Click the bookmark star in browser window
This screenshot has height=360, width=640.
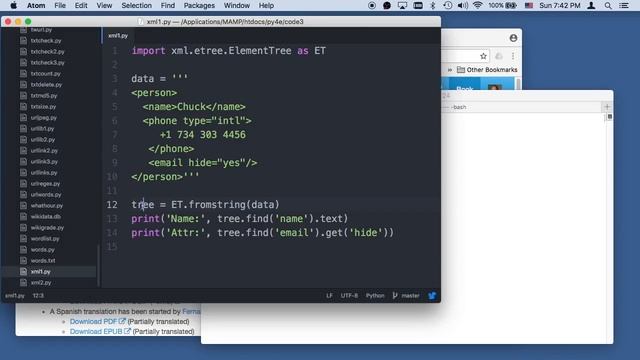[483, 56]
